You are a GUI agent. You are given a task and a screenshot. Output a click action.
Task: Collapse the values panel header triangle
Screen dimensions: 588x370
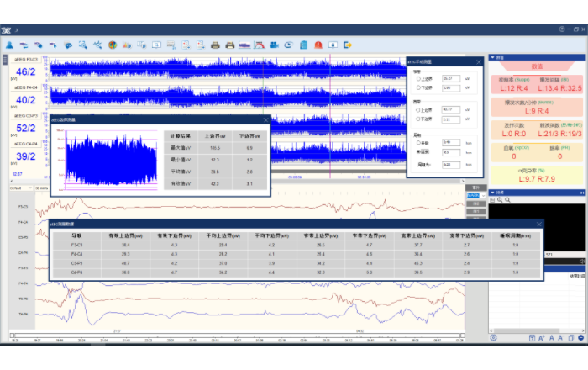pos(492,57)
